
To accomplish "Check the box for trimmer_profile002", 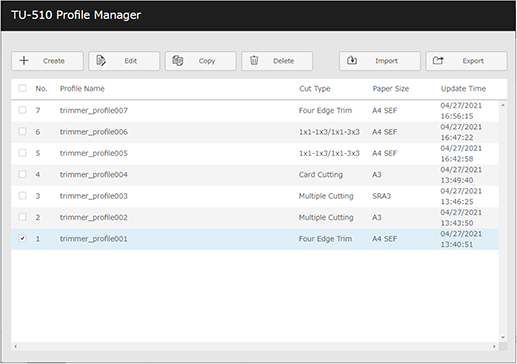I will coord(22,217).
